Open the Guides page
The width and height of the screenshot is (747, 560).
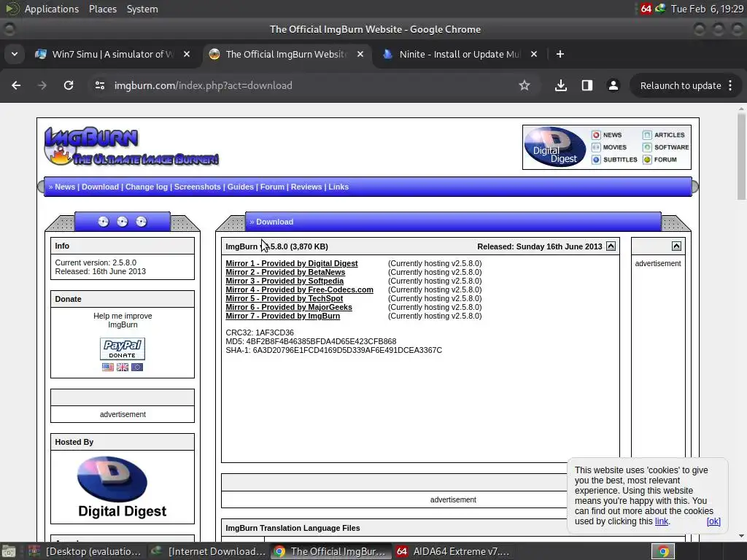pos(240,187)
